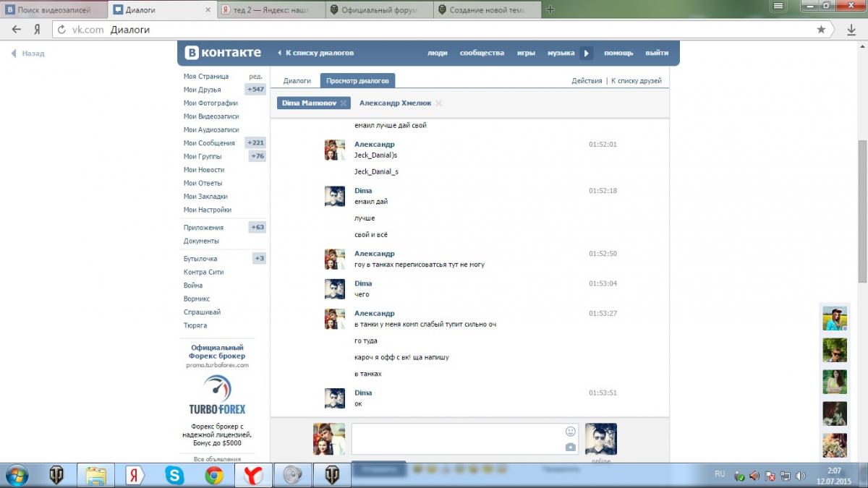Open the Действия dropdown
Screen dimensions: 868x488
click(587, 81)
